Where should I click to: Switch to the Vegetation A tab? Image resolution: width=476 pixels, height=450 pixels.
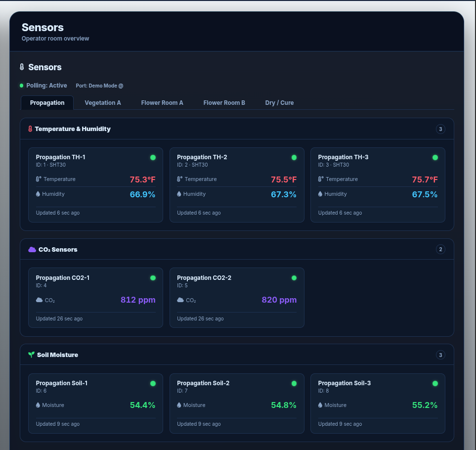tap(103, 103)
